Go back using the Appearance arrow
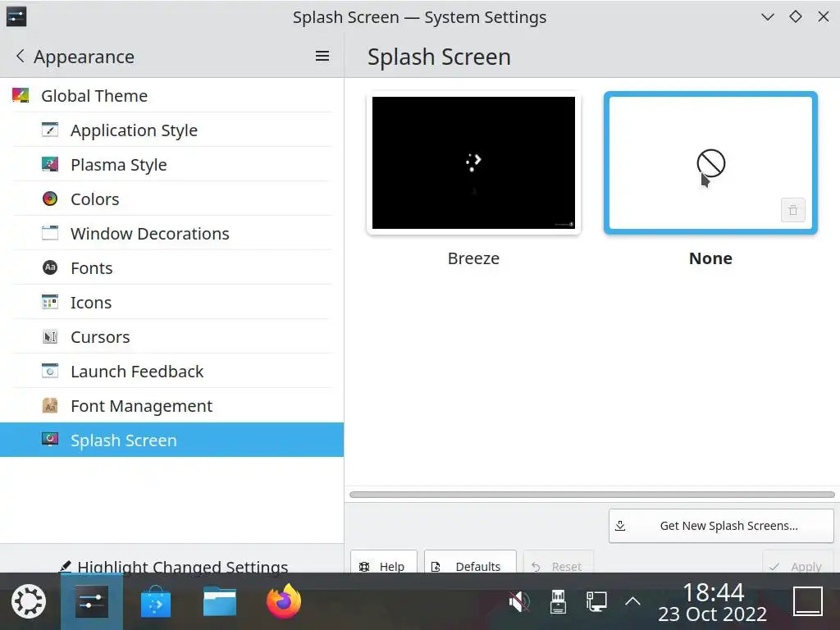Screen dimensions: 840x630 coord(21,56)
